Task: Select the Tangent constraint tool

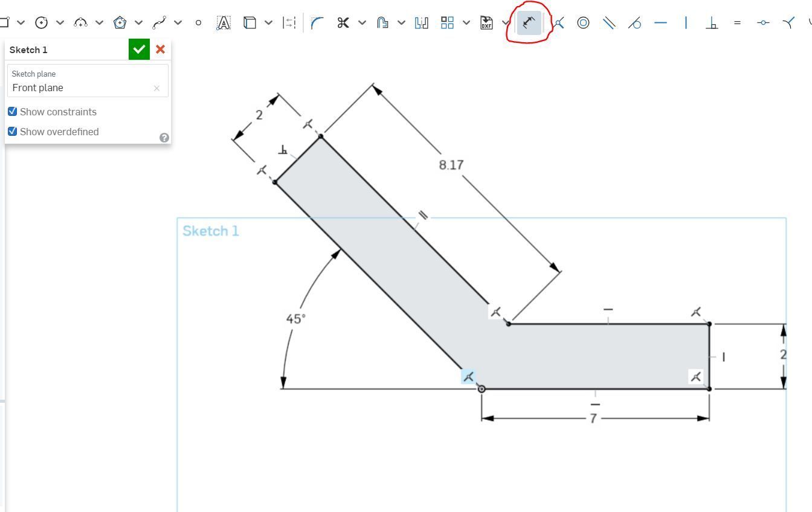Action: click(636, 22)
